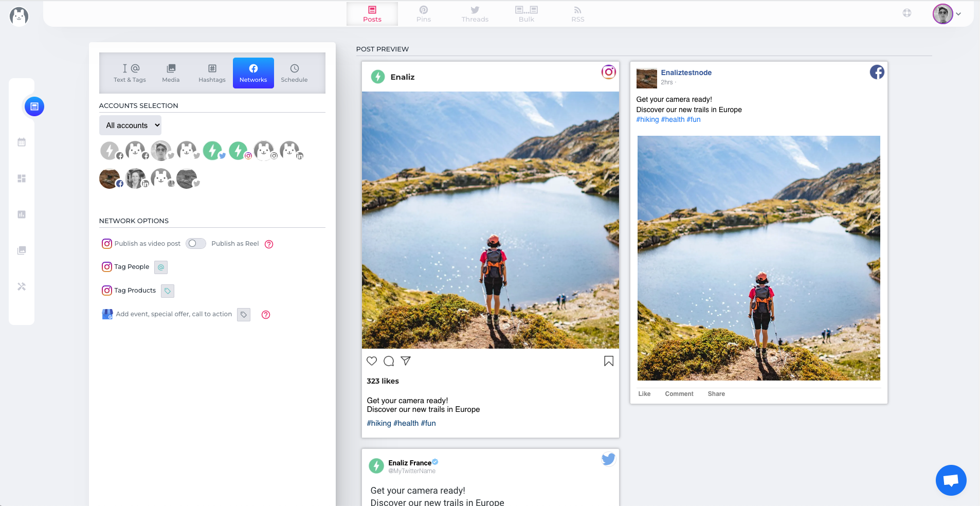Select the tools icon in the left sidebar
The image size is (980, 506).
(22, 286)
